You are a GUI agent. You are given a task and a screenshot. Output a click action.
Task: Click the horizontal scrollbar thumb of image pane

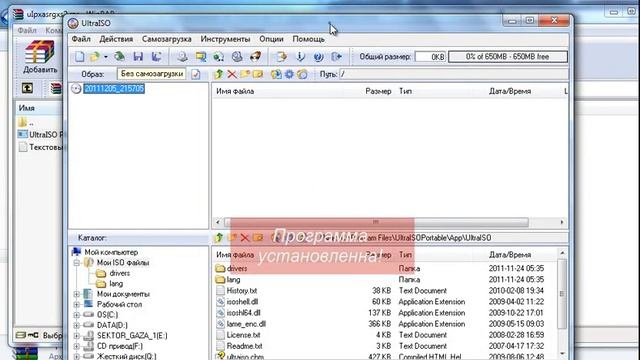point(376,222)
